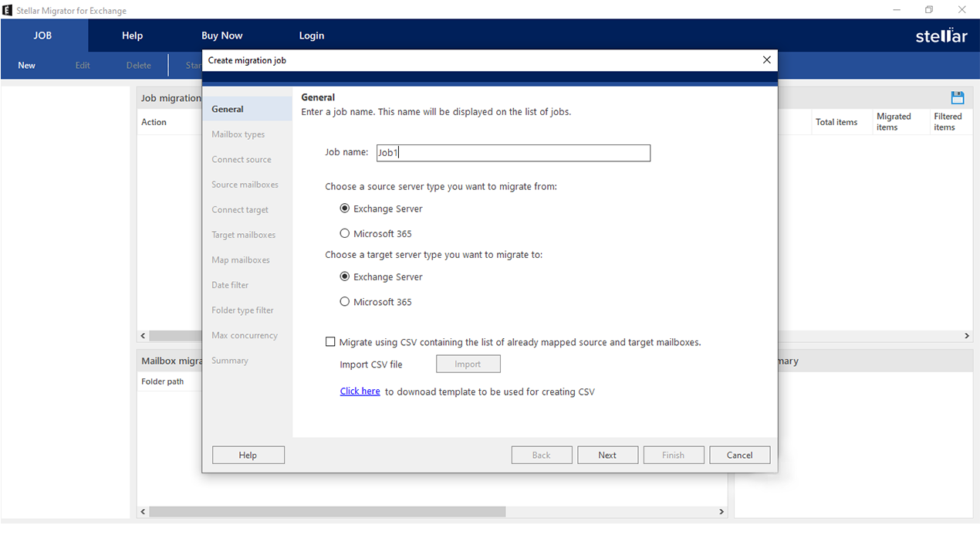Click the save icon above the job table

click(x=958, y=97)
